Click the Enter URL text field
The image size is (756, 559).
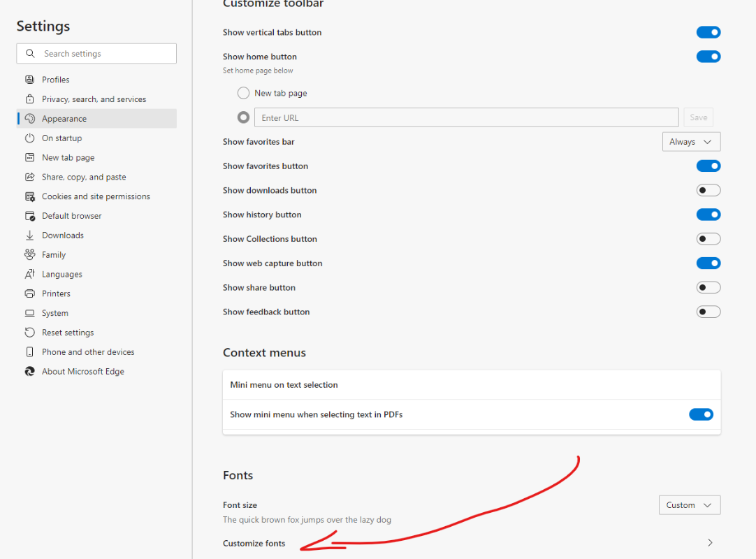466,117
